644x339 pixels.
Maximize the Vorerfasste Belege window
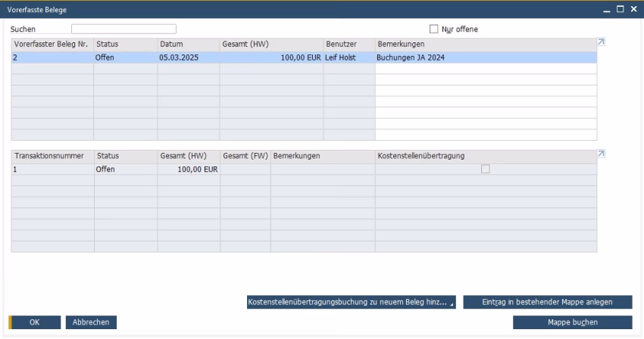click(620, 8)
